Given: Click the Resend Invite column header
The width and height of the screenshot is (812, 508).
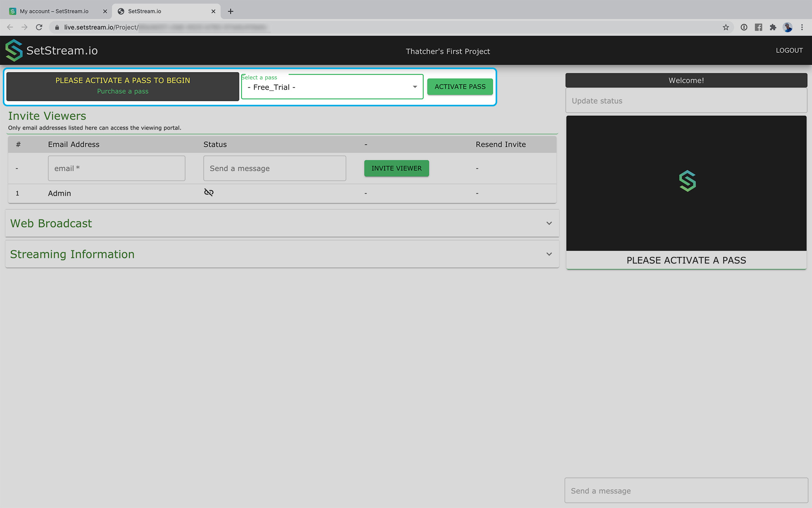Looking at the screenshot, I should (x=501, y=144).
